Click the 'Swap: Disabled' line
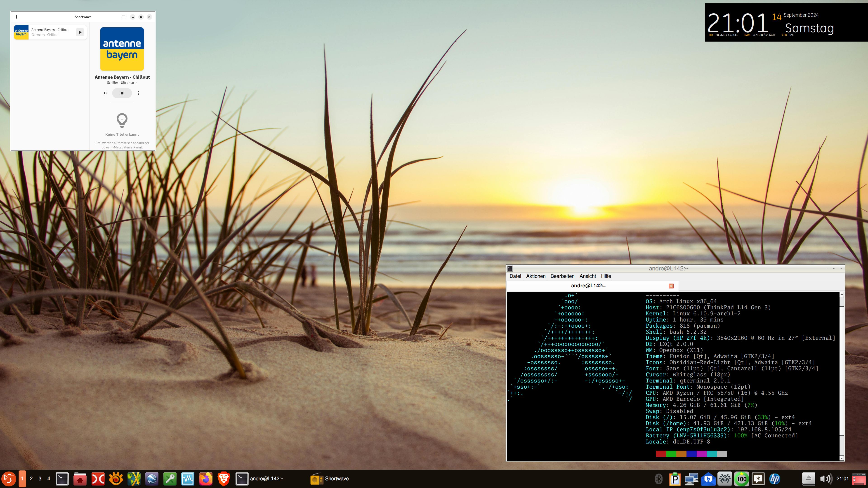 pyautogui.click(x=669, y=411)
